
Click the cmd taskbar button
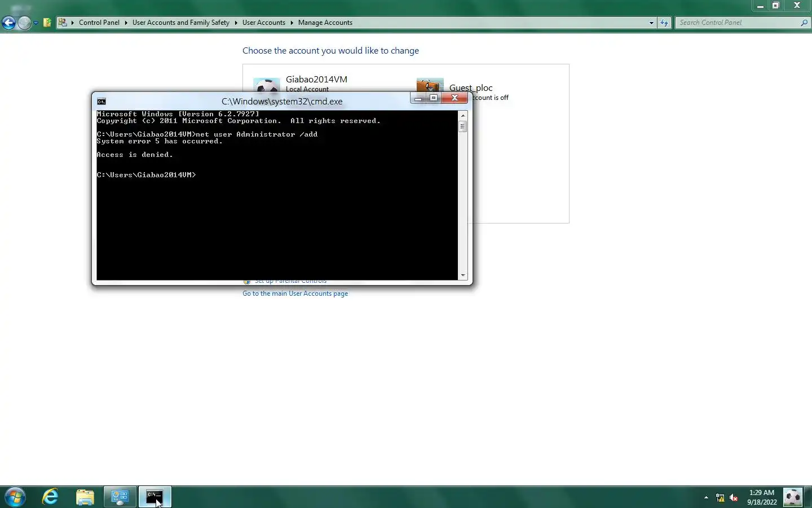pos(155,497)
